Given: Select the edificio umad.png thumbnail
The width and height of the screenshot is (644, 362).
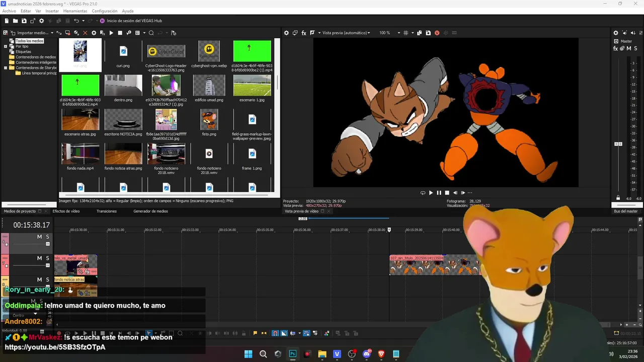Looking at the screenshot, I should tap(209, 85).
